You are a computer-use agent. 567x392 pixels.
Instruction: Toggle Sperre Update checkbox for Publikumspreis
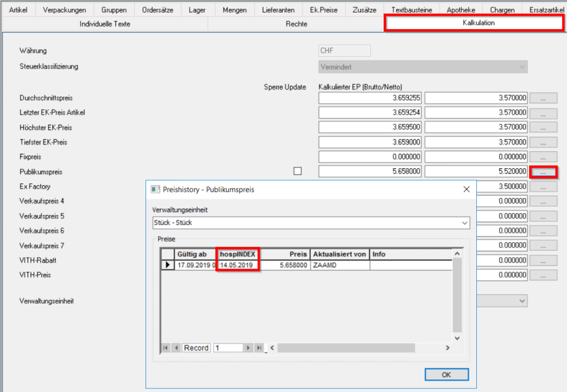[x=298, y=171]
